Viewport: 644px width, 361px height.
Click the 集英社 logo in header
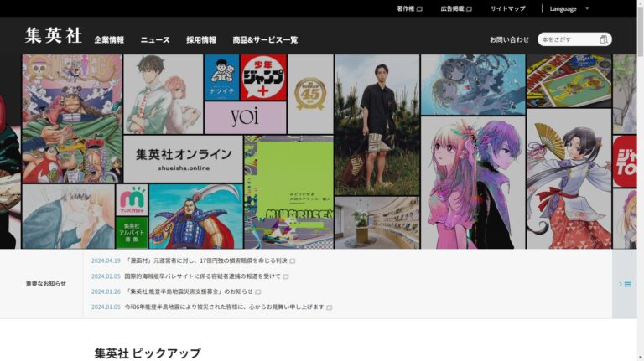[54, 35]
